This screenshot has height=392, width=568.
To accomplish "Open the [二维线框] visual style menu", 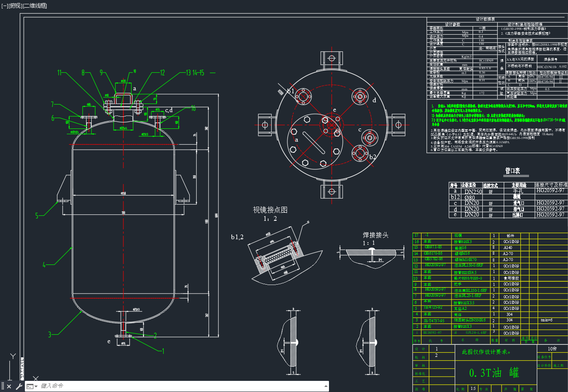I will (x=35, y=6).
